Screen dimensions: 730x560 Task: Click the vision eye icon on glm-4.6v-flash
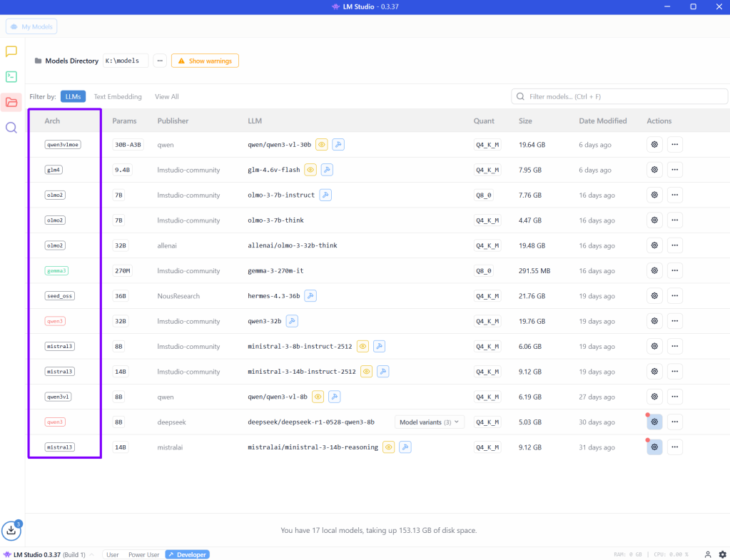(x=310, y=170)
